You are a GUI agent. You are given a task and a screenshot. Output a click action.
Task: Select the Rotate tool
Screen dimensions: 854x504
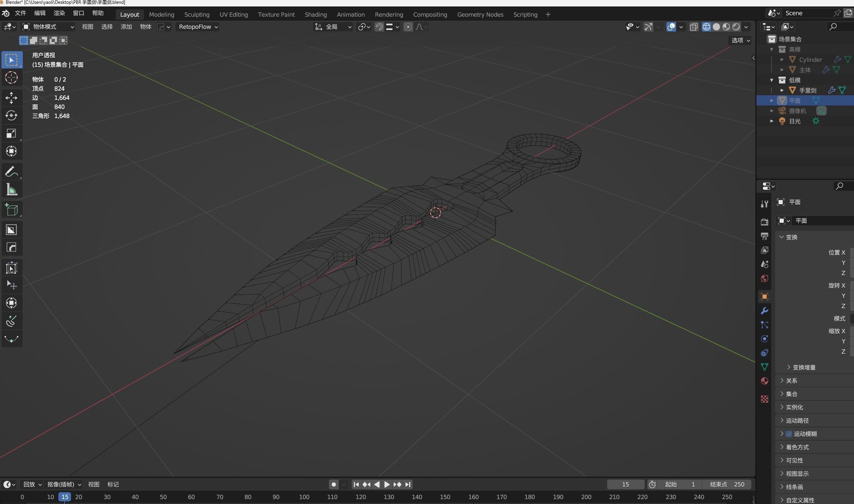click(x=11, y=115)
